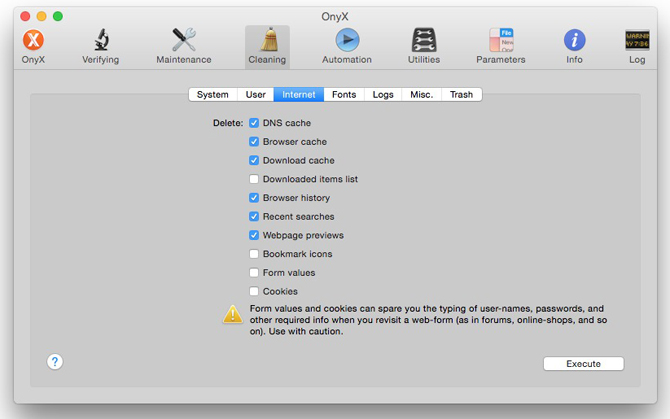Uncheck the Download cache checkbox

pyautogui.click(x=254, y=160)
